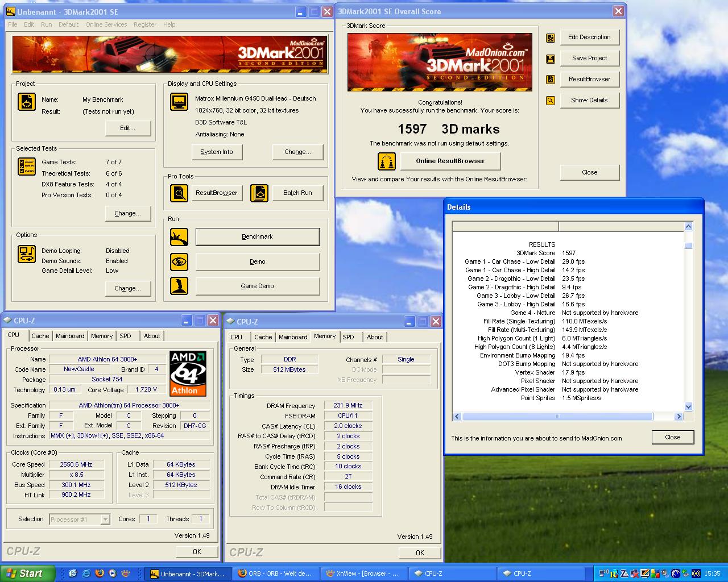Click the Options demo looping icon
The height and width of the screenshot is (582, 728).
27,254
